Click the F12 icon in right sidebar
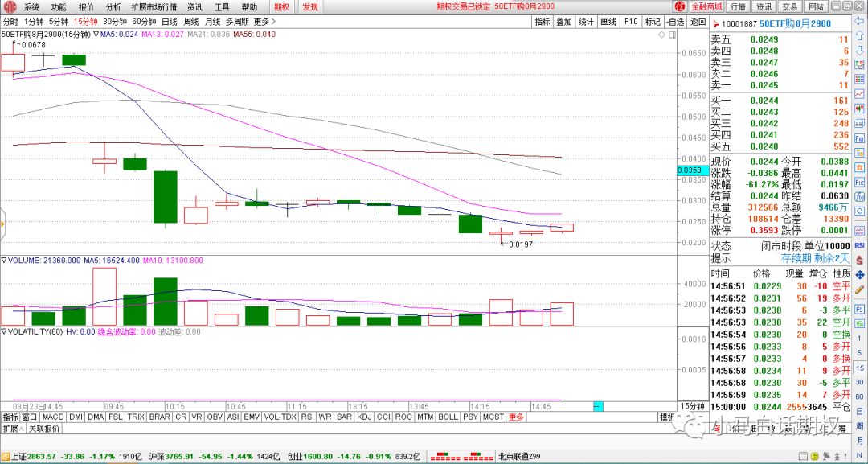The width and height of the screenshot is (868, 464). 860,183
